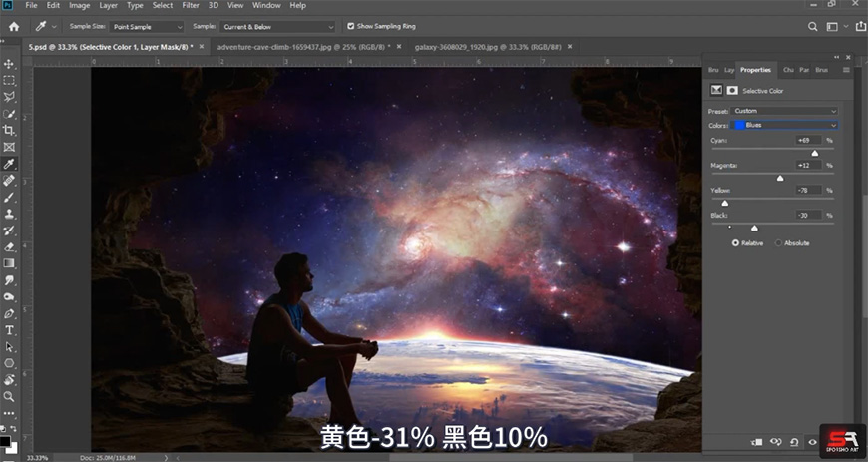The width and height of the screenshot is (868, 462).
Task: Open the Image menu
Action: tap(79, 6)
